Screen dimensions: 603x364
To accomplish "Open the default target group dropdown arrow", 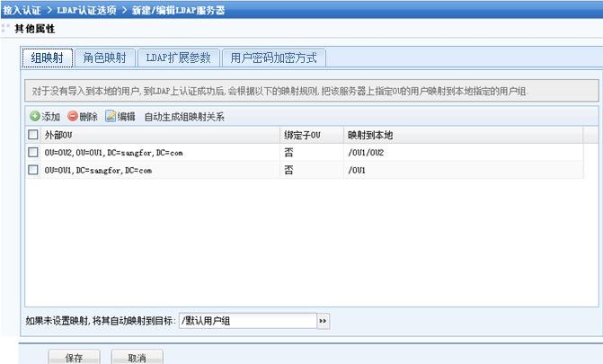I will point(323,320).
